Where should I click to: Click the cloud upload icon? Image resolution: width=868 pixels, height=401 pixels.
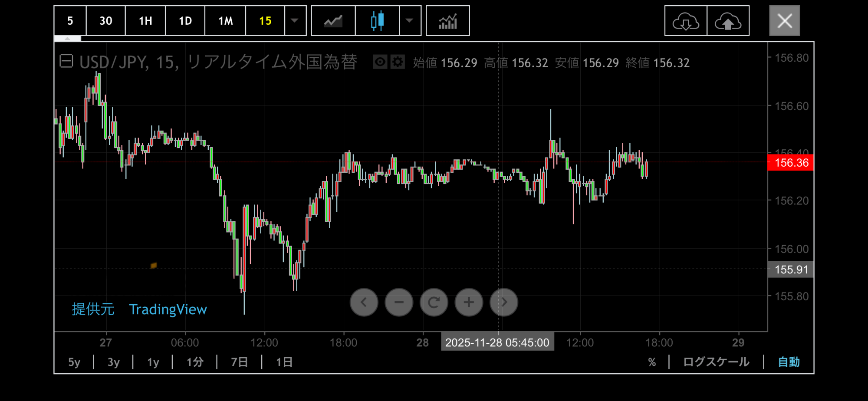728,21
